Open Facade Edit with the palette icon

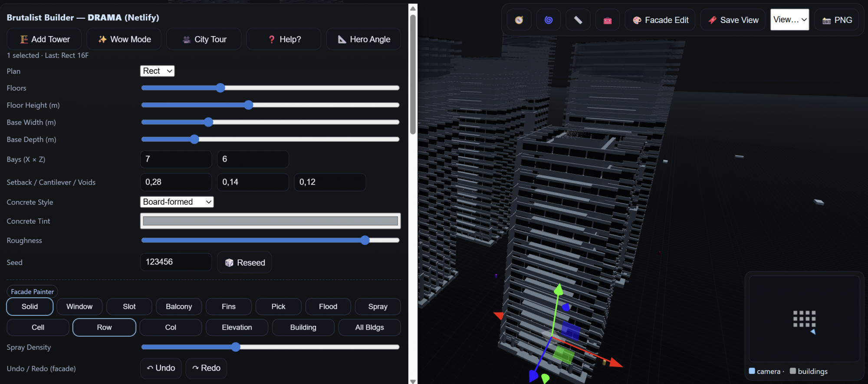pyautogui.click(x=661, y=20)
